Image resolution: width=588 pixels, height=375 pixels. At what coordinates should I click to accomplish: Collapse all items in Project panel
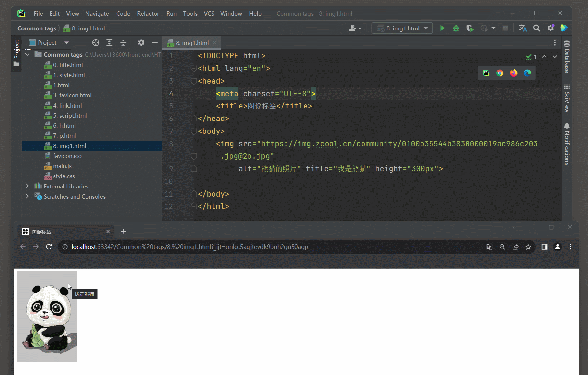(x=123, y=42)
